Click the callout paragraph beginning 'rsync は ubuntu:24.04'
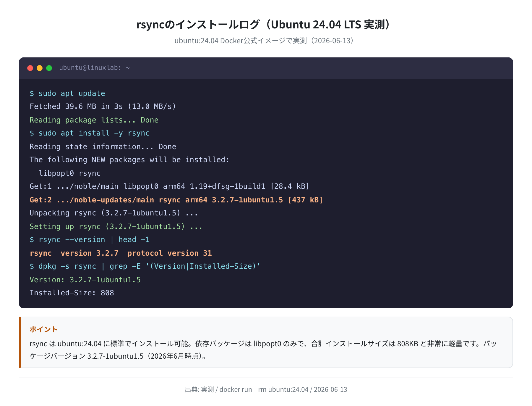Screen dimensions: 532x406 (x=263, y=350)
